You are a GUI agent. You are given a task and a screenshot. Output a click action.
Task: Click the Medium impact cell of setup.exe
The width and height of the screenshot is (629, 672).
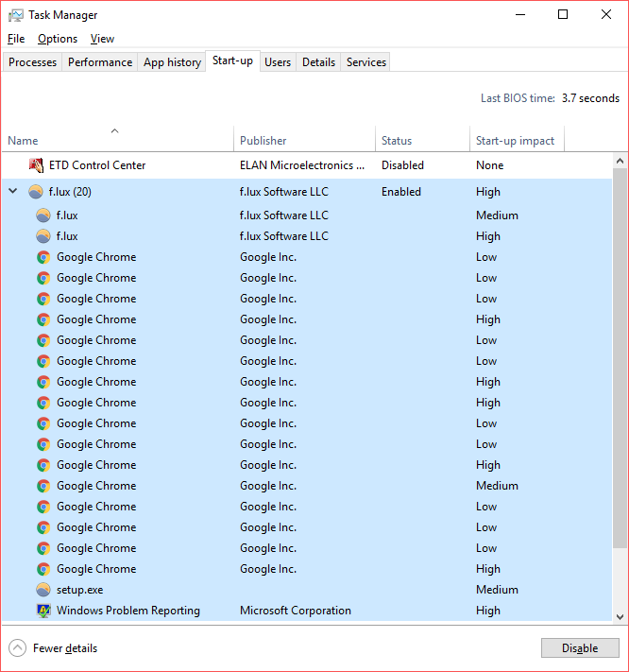497,590
